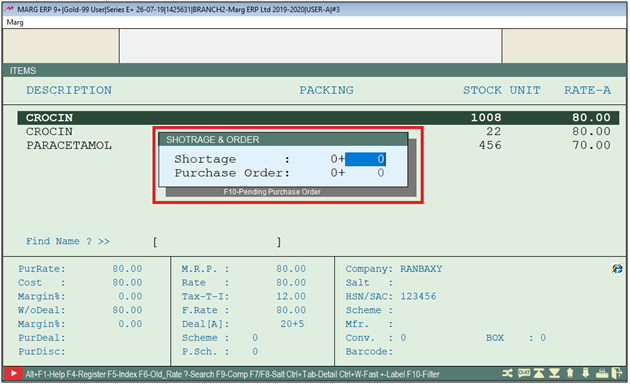The image size is (630, 384).
Task: Click the shuffle arrows icon in status bar
Action: point(507,374)
